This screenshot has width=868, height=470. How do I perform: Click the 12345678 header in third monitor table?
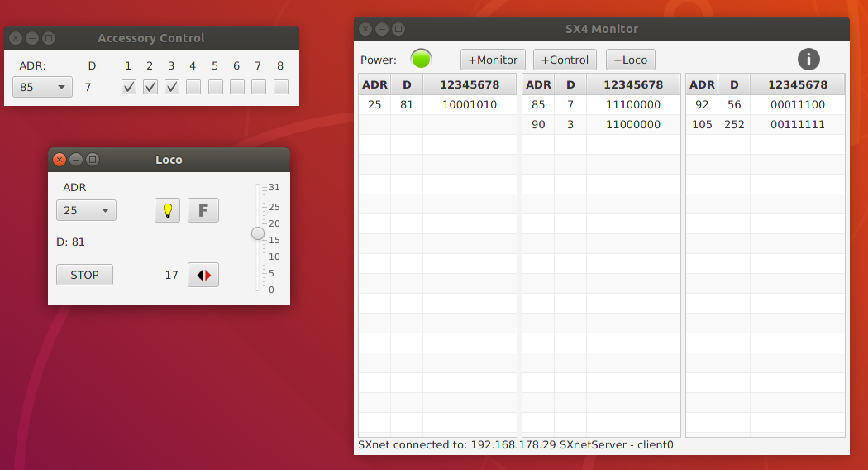click(x=798, y=84)
